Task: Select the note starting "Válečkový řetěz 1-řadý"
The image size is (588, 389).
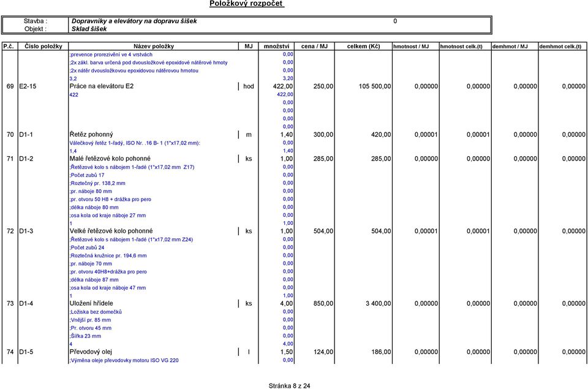Action: coord(135,143)
